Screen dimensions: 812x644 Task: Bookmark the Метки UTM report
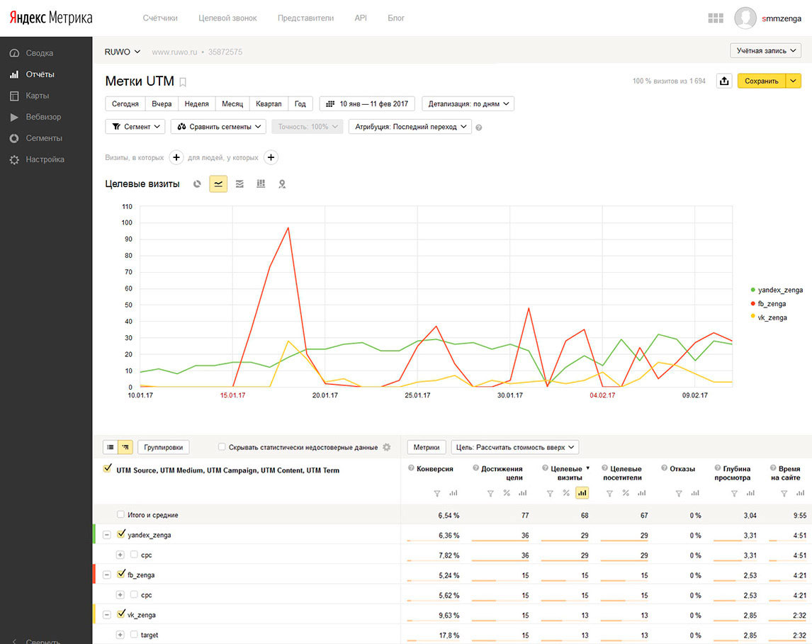[183, 82]
